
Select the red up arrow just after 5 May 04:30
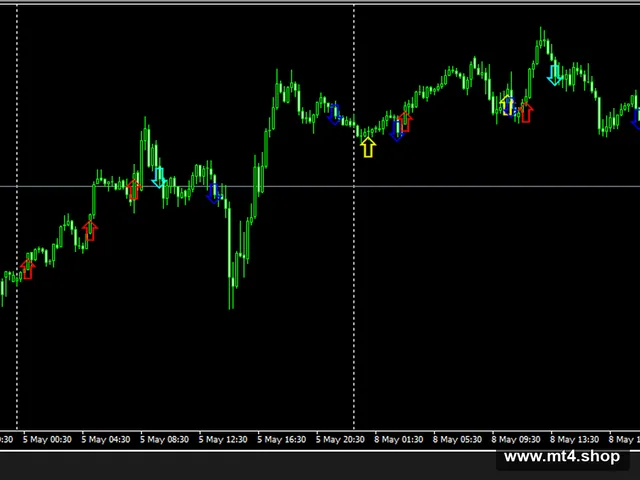click(x=90, y=231)
